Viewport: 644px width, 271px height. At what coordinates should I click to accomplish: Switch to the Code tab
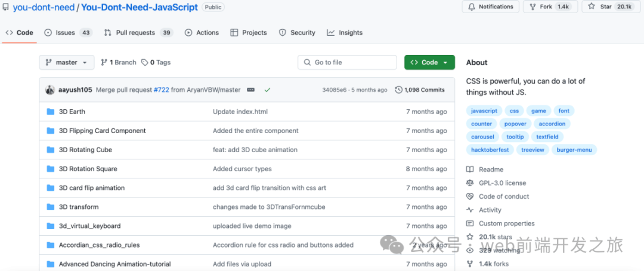19,32
